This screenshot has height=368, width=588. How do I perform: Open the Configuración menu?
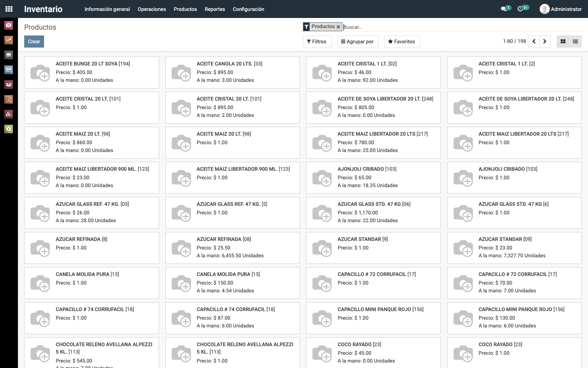pos(248,9)
